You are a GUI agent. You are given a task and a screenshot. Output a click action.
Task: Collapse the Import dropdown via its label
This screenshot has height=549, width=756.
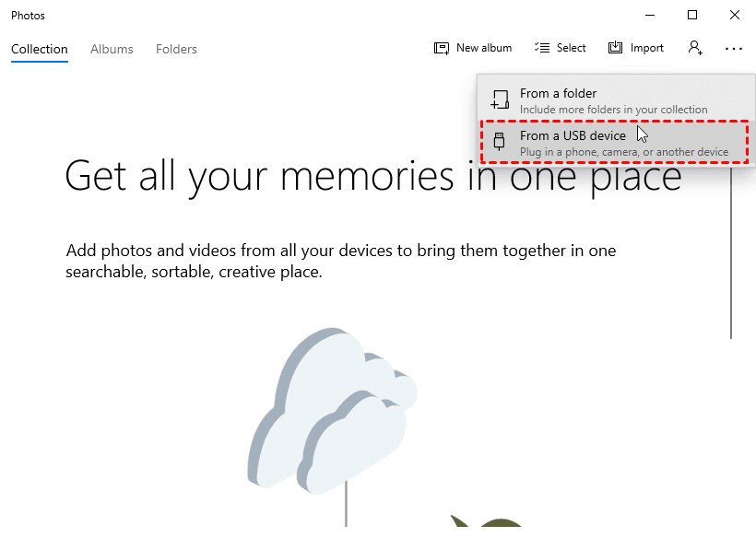[x=647, y=48]
